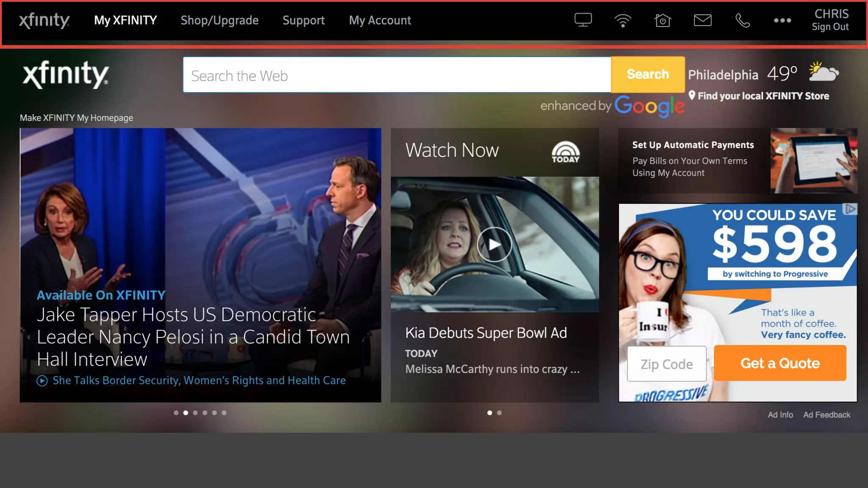Open the three-dots more menu
This screenshot has width=868, height=488.
click(x=782, y=20)
